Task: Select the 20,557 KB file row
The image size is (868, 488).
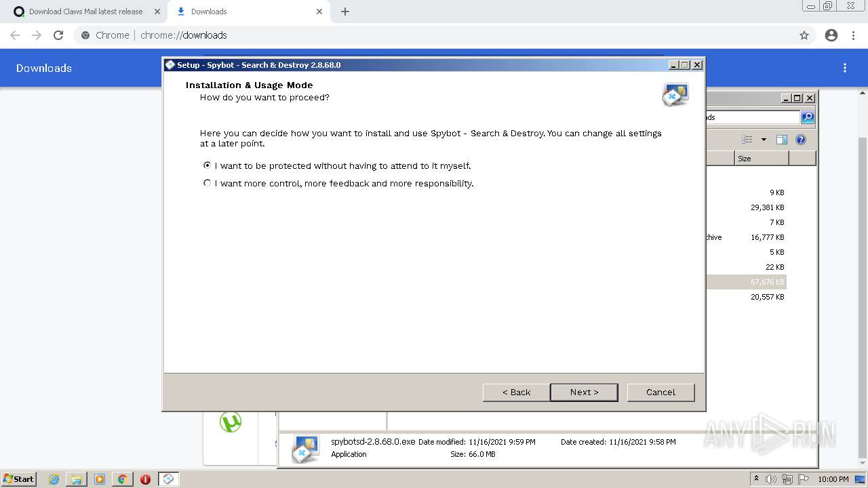Action: click(746, 297)
